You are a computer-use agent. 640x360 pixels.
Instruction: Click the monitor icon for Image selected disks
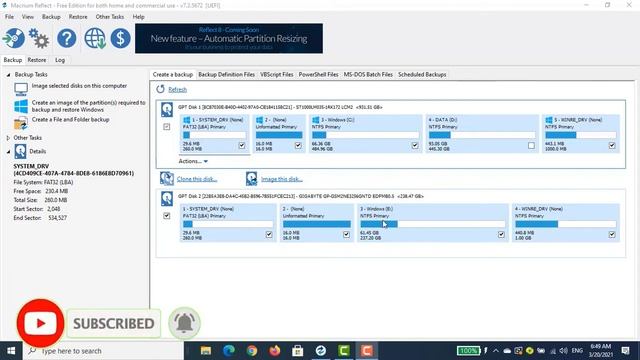pyautogui.click(x=21, y=89)
